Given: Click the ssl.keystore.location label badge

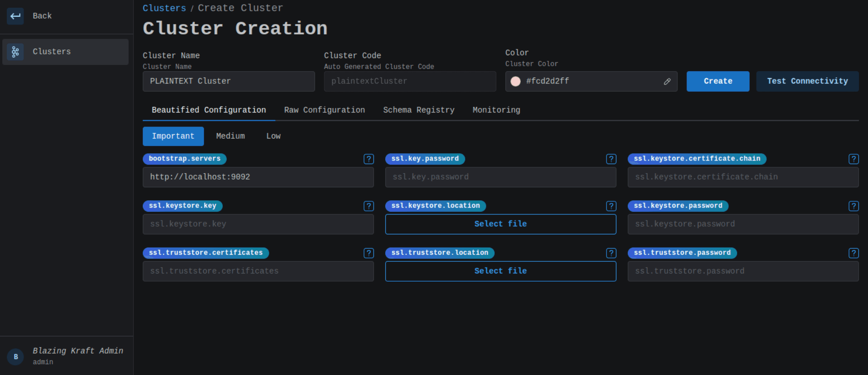Looking at the screenshot, I should pyautogui.click(x=436, y=206).
